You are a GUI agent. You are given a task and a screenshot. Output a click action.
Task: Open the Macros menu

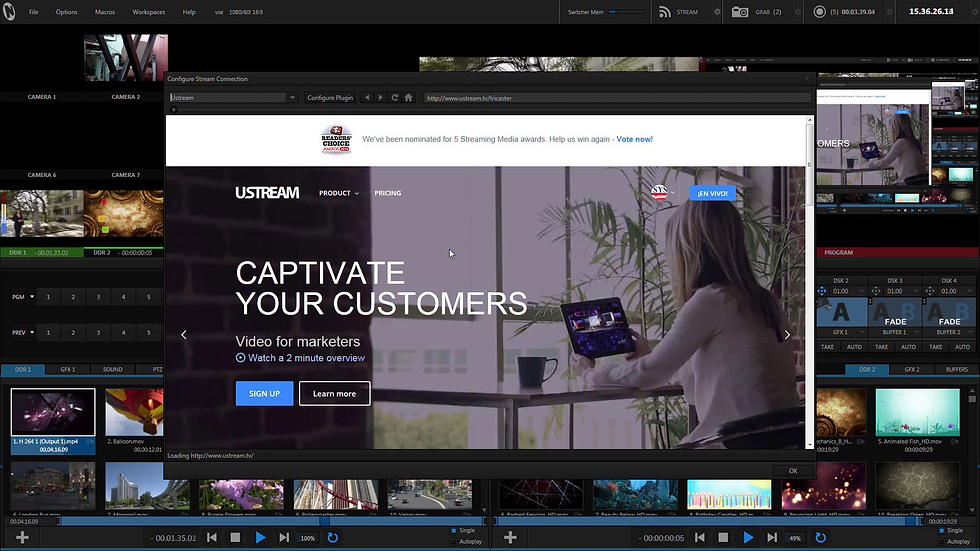click(105, 12)
